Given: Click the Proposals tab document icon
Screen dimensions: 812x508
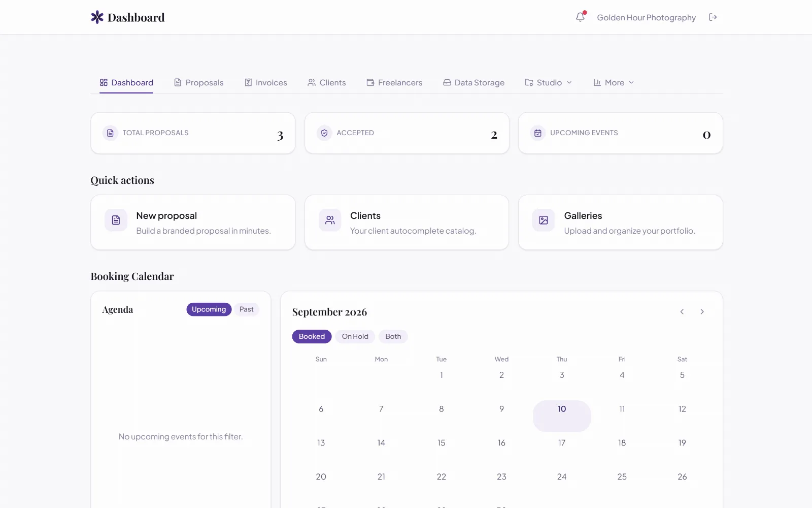Looking at the screenshot, I should tap(178, 82).
